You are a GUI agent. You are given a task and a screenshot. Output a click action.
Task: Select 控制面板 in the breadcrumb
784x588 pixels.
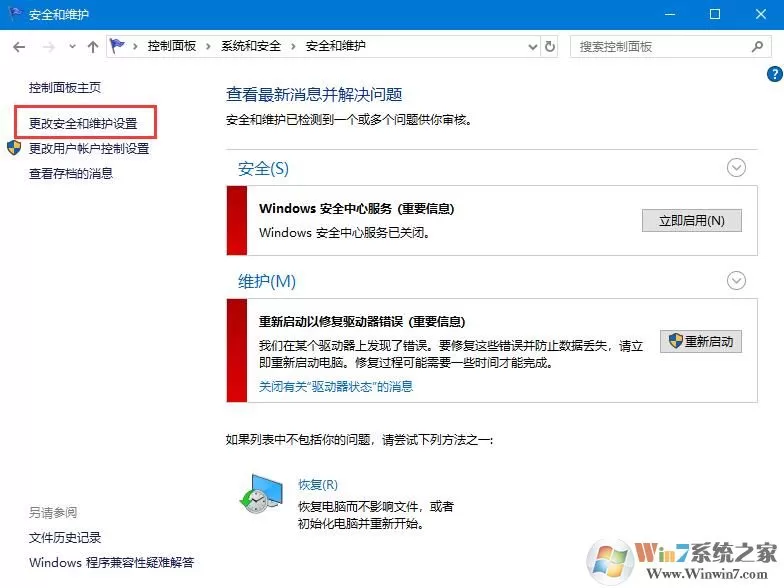tap(172, 46)
